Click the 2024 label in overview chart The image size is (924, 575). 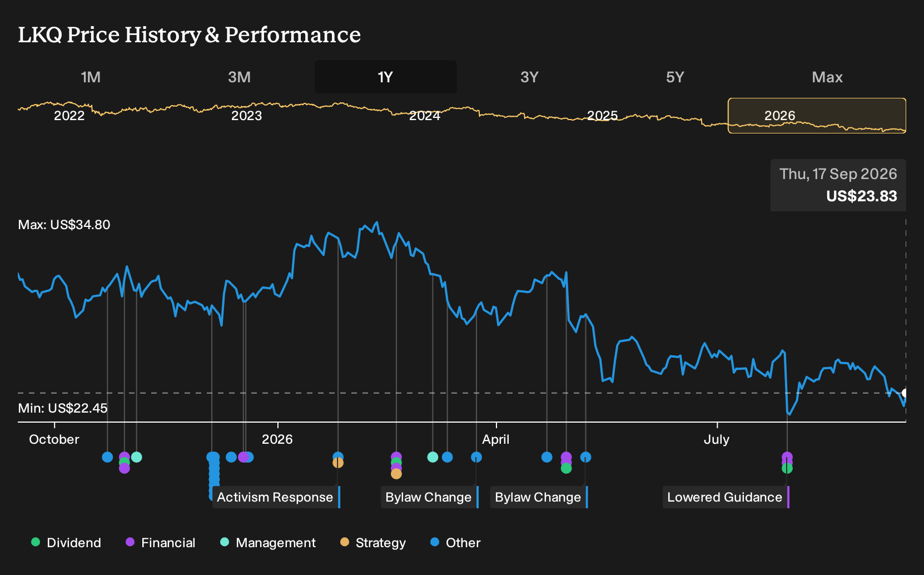pos(425,116)
